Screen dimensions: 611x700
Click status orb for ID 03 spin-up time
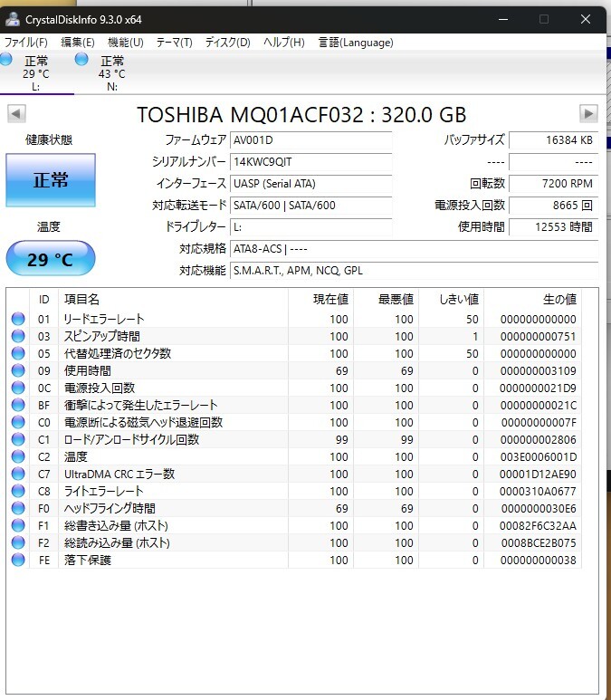(x=18, y=336)
